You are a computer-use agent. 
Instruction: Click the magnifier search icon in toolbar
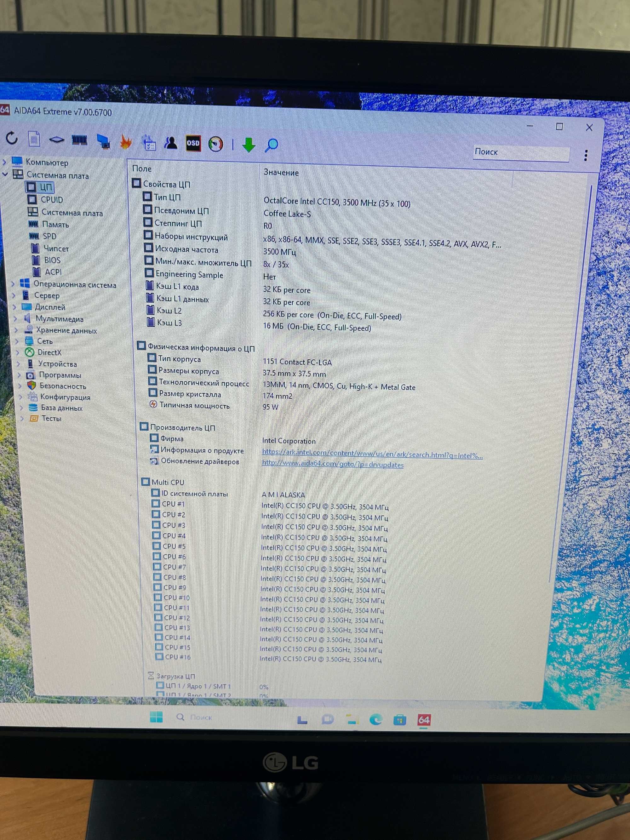pos(271,145)
